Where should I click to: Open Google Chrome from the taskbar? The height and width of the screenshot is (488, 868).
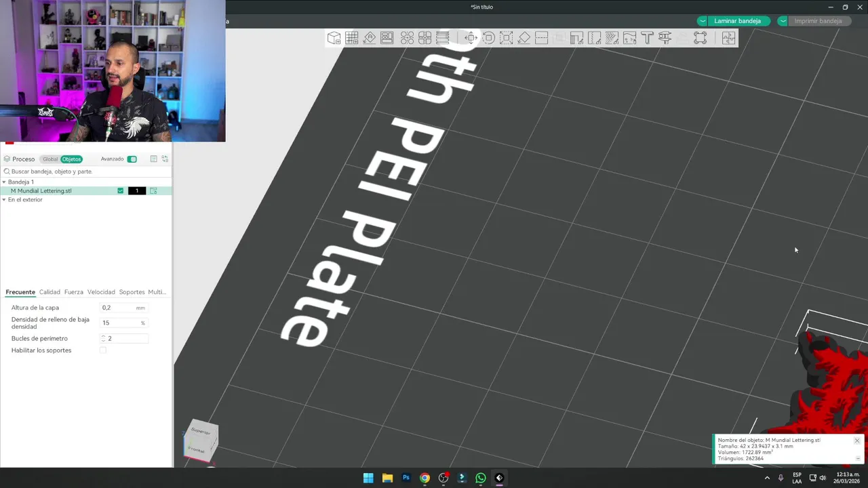click(x=425, y=478)
